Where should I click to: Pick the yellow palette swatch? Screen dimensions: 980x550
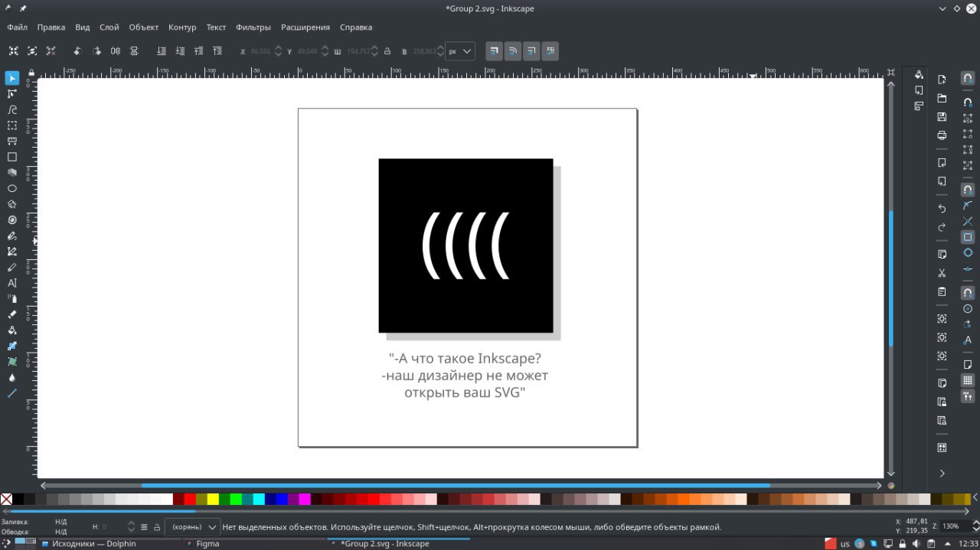click(x=213, y=499)
